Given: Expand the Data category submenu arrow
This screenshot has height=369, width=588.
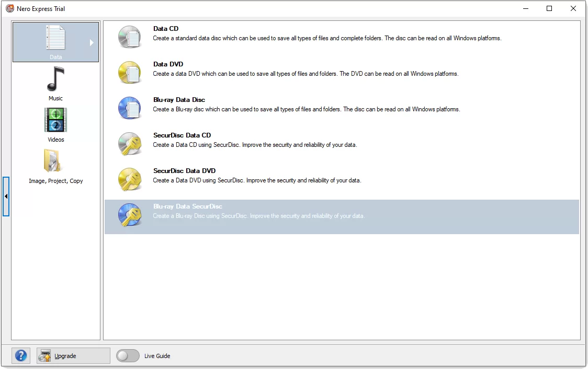Looking at the screenshot, I should pos(92,42).
